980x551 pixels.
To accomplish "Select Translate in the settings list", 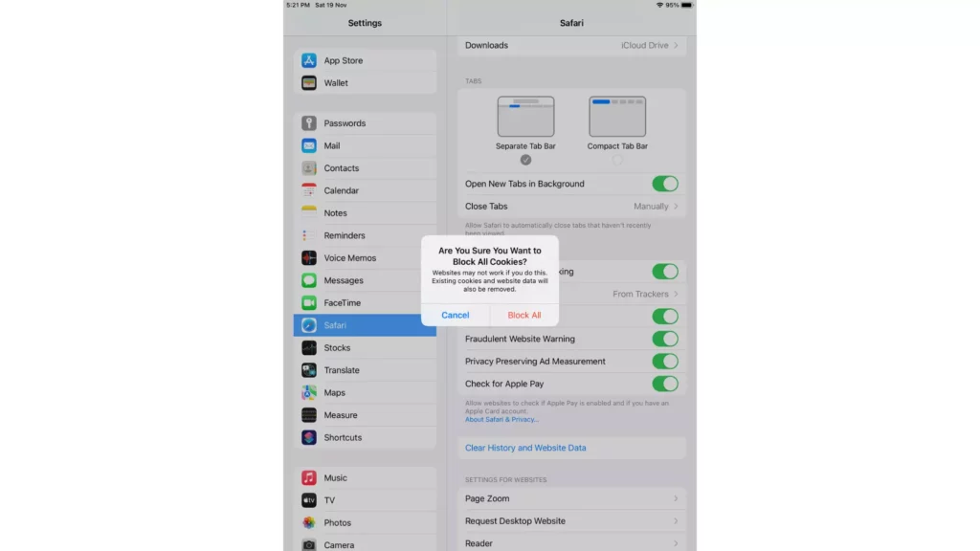I will click(x=365, y=370).
